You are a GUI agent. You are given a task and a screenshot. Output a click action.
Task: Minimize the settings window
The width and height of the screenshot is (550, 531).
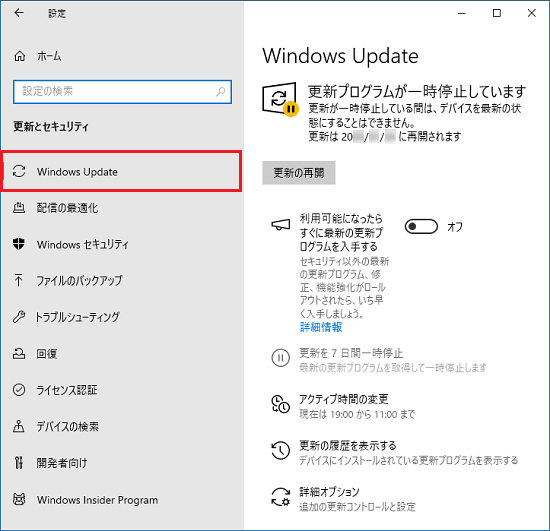(462, 13)
